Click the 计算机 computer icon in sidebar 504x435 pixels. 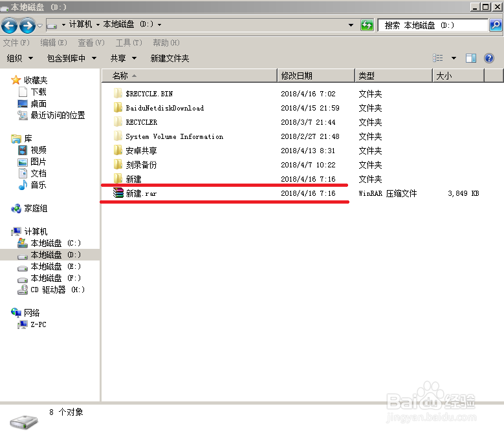(x=16, y=231)
